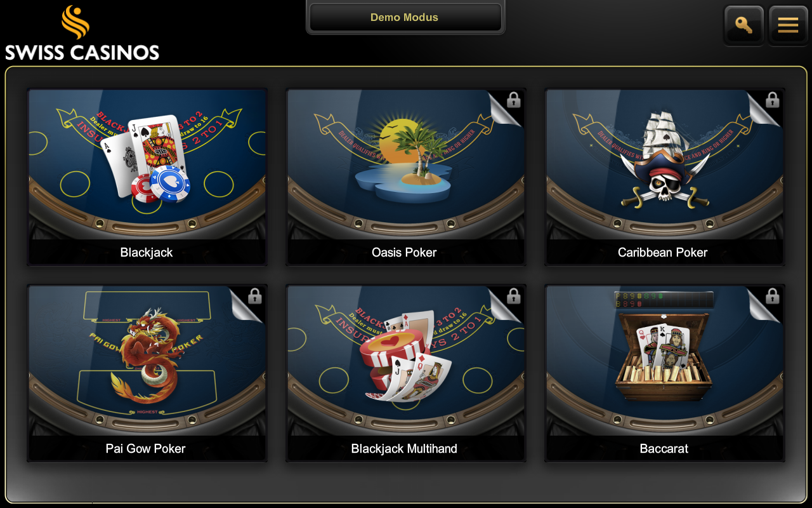
Task: Click the Oasis Poker title label
Action: click(404, 252)
